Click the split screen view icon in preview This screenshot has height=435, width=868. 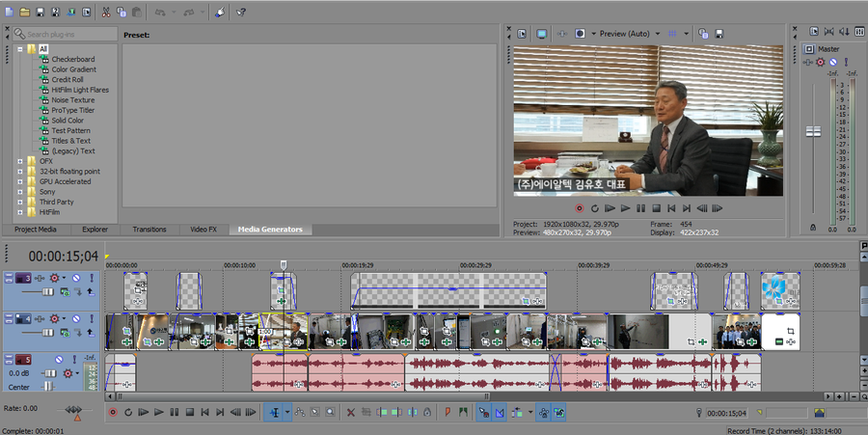[x=580, y=34]
